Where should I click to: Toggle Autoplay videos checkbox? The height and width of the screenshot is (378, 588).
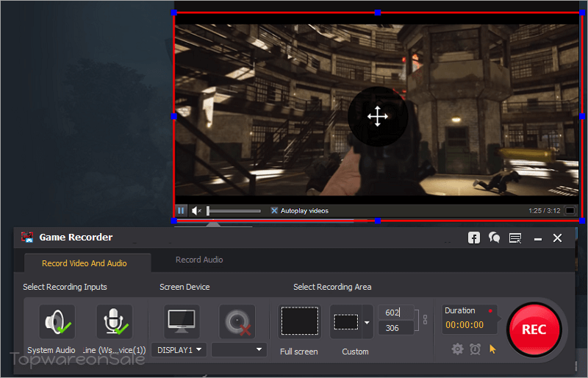274,210
